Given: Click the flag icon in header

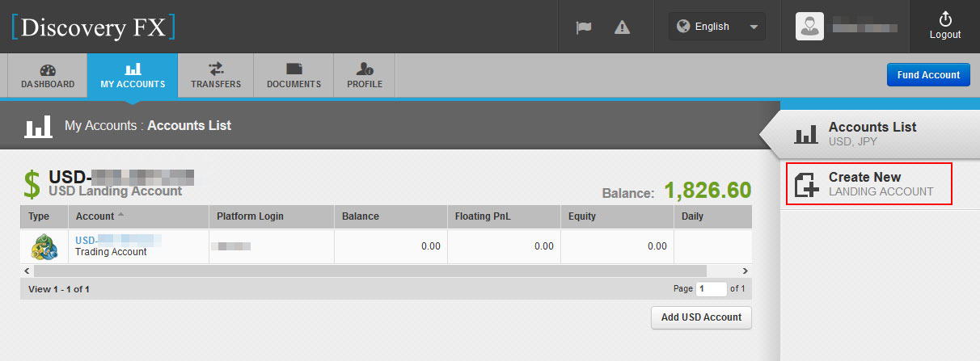Looking at the screenshot, I should pyautogui.click(x=584, y=27).
